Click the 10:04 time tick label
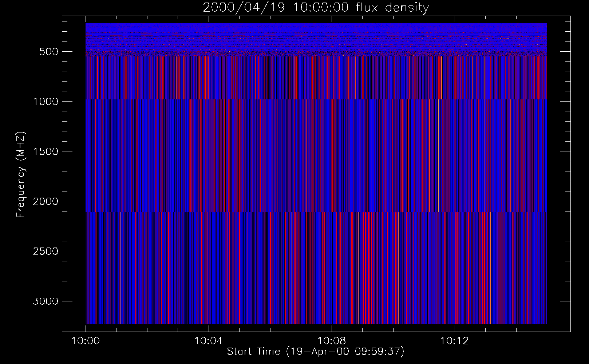This screenshot has width=589, height=364. coord(208,341)
